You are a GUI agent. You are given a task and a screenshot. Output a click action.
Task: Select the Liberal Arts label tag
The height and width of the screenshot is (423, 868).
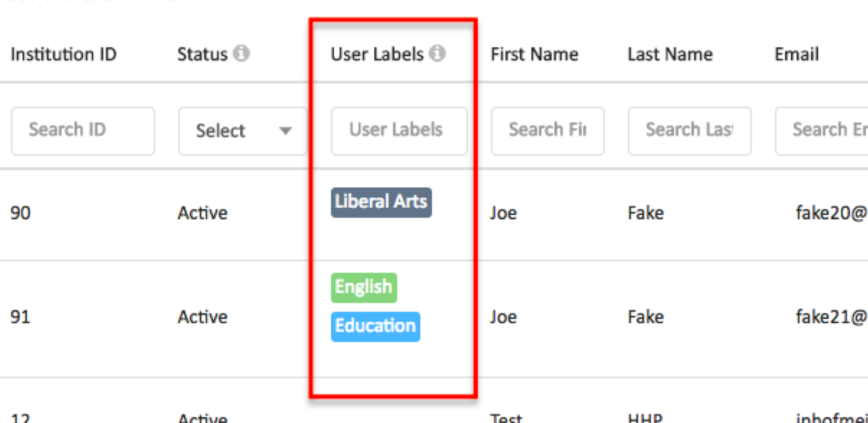tap(381, 202)
